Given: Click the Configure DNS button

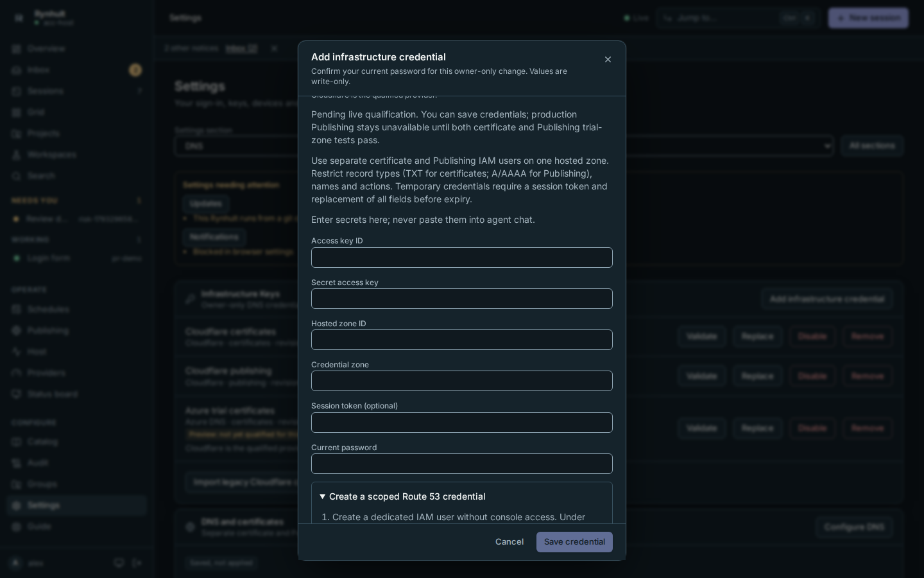Looking at the screenshot, I should click(x=854, y=527).
